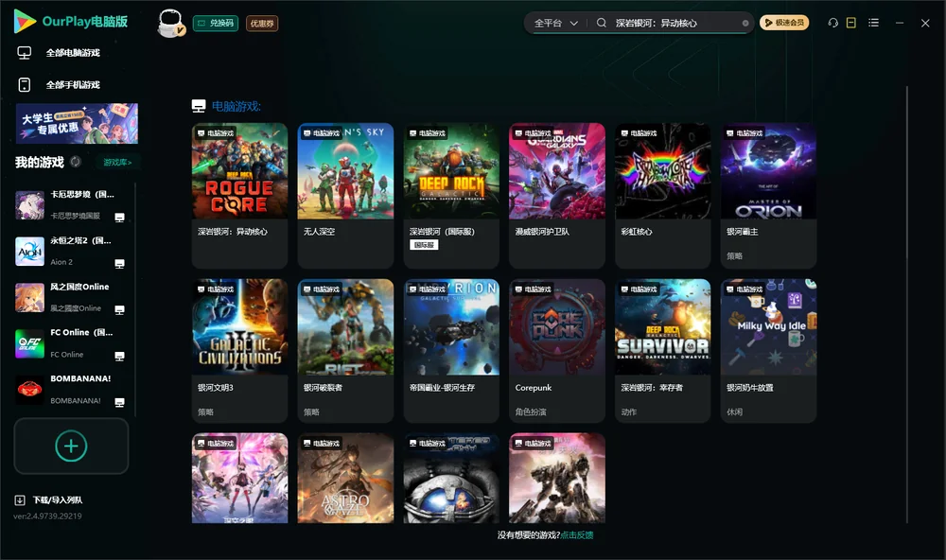Open the hamburger list menu icon
946x560 pixels.
873,23
